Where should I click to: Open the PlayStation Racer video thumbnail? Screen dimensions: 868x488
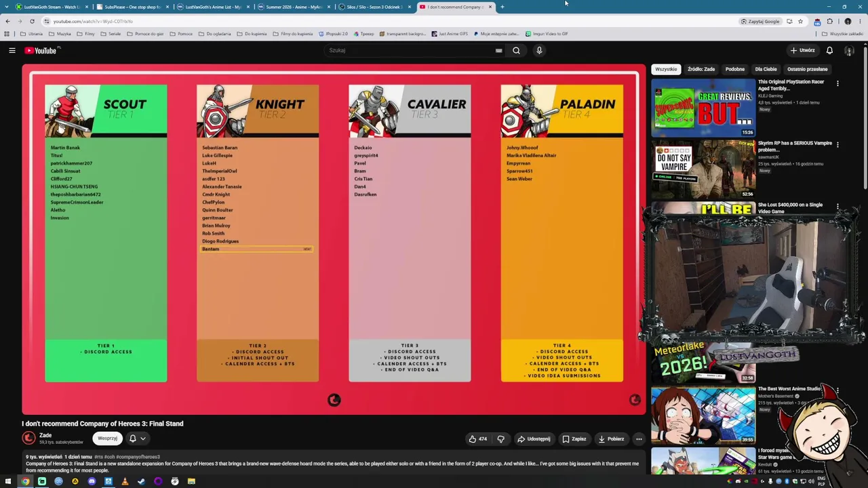703,108
